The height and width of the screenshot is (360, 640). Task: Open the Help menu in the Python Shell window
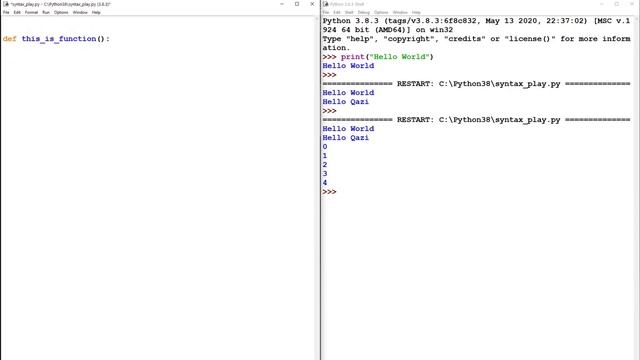pos(416,13)
